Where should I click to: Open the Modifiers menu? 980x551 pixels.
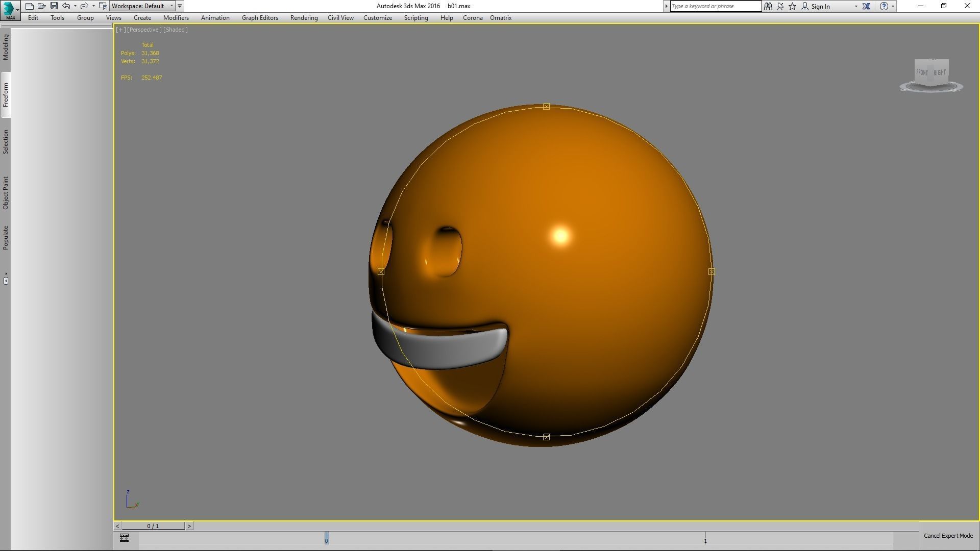click(x=176, y=18)
